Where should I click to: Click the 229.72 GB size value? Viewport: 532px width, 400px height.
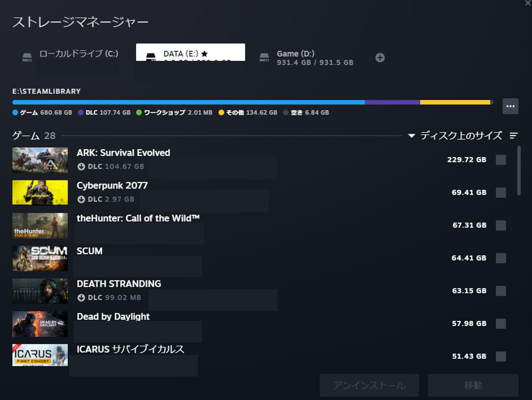point(466,160)
